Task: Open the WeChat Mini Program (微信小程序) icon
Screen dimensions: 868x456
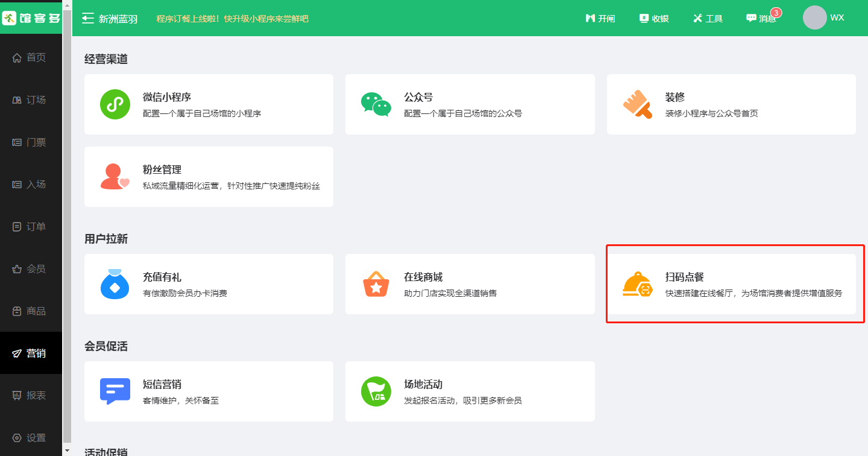Action: point(115,104)
